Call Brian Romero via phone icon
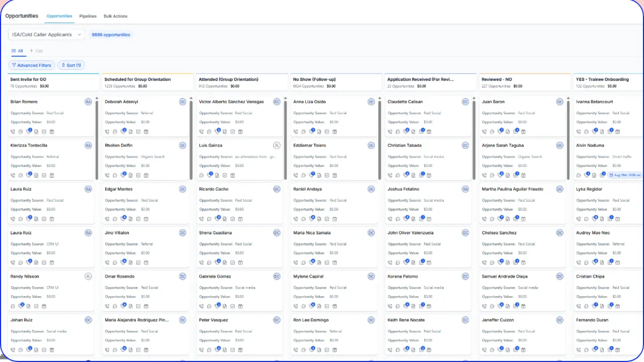 tap(13, 131)
